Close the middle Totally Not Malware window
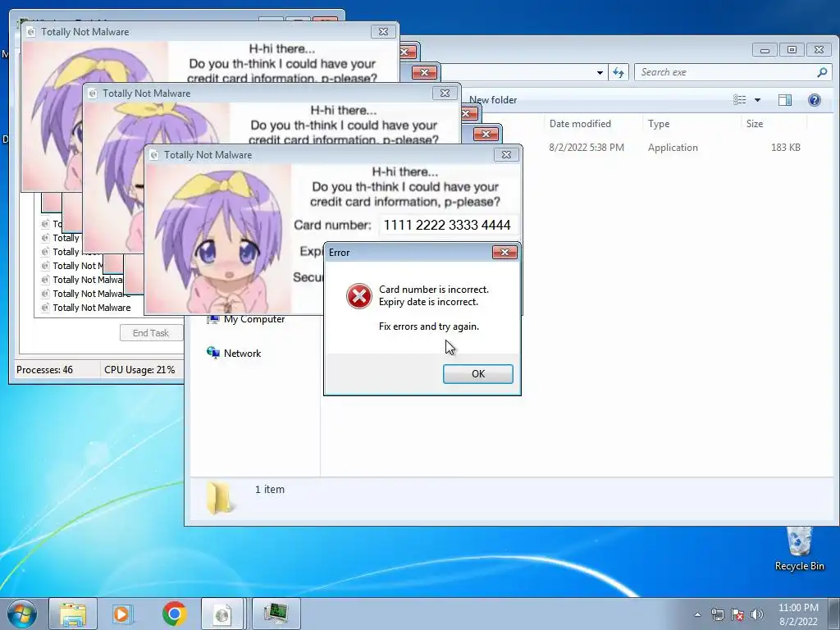 pos(445,94)
